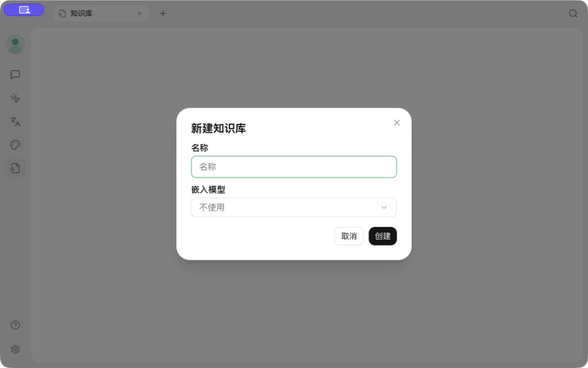Click the chevron of the 嵌入模型 dropdown

pos(384,207)
